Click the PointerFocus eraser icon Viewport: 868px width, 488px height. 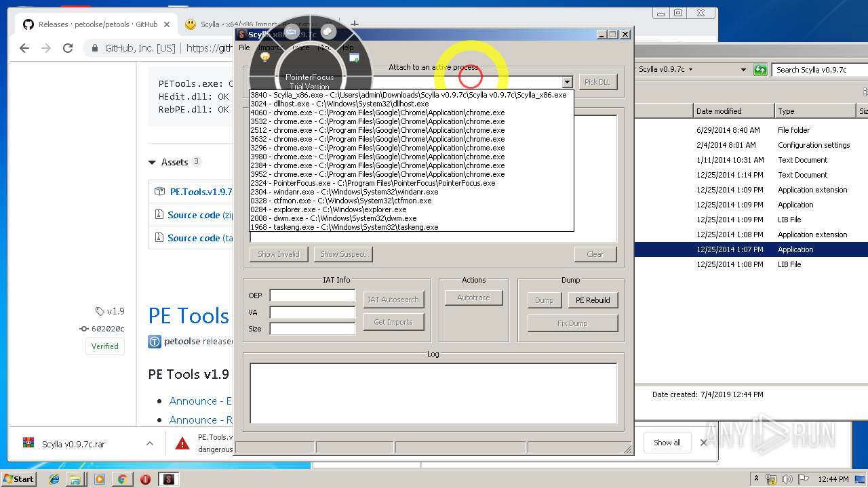328,31
